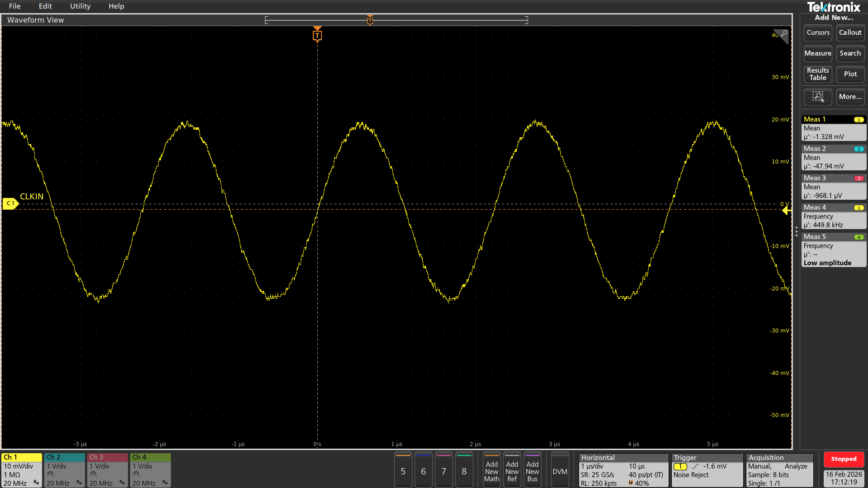The height and width of the screenshot is (488, 868).
Task: Click the red Stopped acquisition button
Action: 843,459
